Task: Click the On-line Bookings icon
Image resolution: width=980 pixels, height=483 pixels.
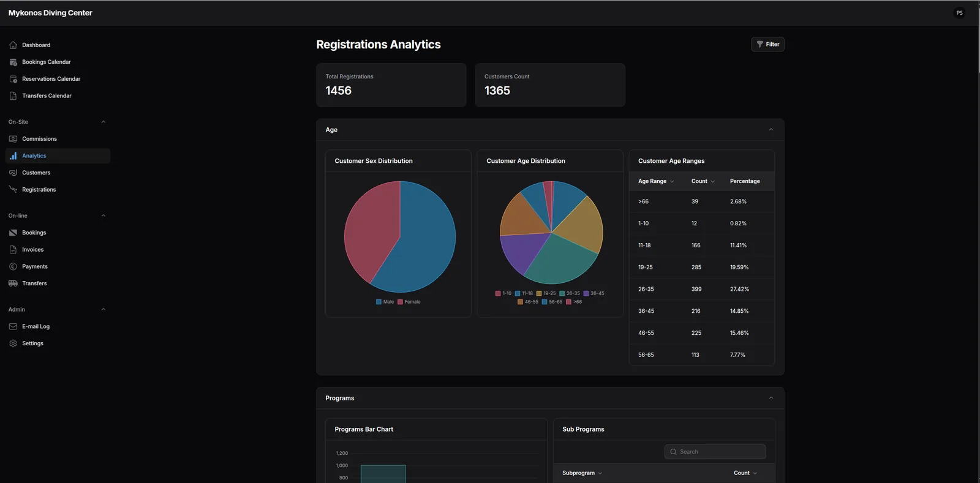Action: (13, 233)
